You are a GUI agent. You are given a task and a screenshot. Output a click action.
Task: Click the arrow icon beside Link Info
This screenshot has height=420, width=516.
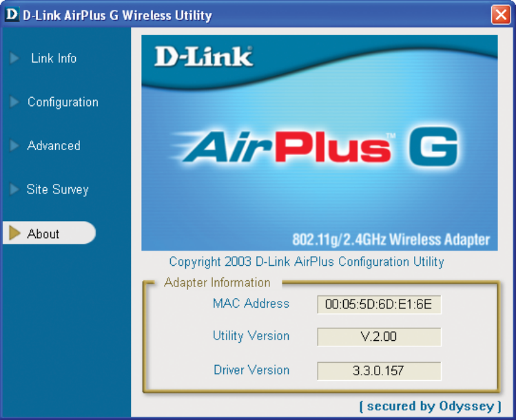(14, 59)
